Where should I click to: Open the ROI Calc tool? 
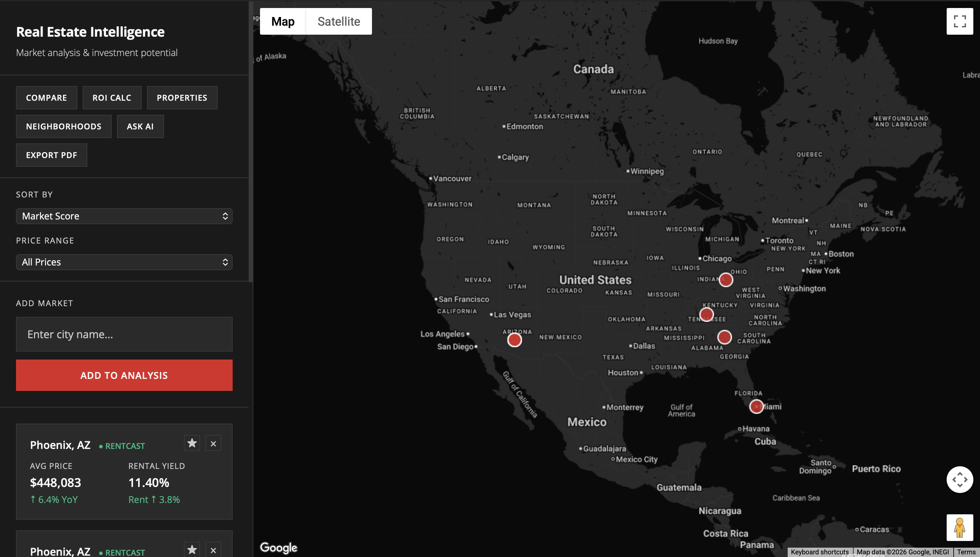click(112, 97)
